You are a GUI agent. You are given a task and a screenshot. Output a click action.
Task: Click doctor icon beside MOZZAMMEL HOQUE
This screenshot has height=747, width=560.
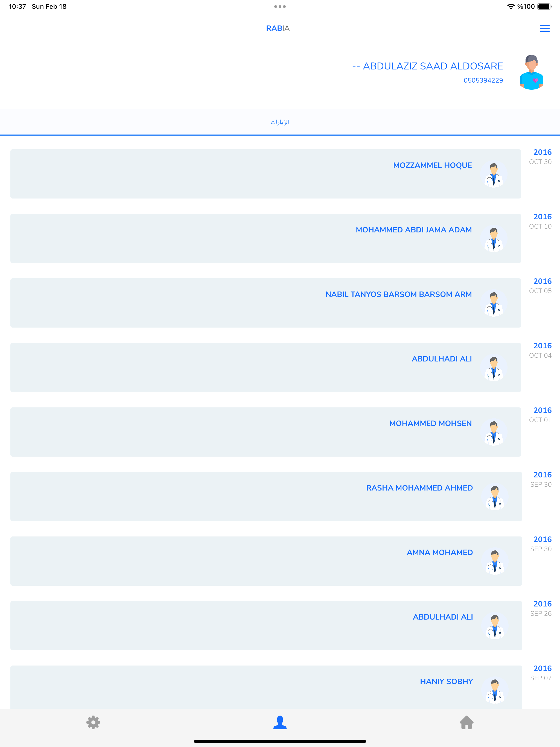tap(494, 174)
